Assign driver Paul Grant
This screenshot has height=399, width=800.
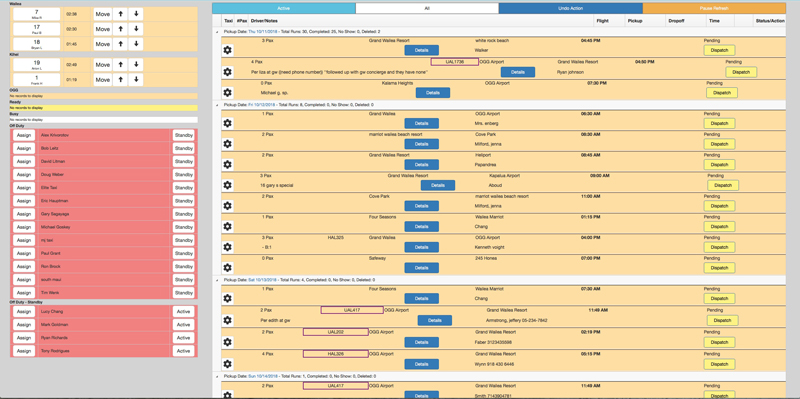[24, 253]
